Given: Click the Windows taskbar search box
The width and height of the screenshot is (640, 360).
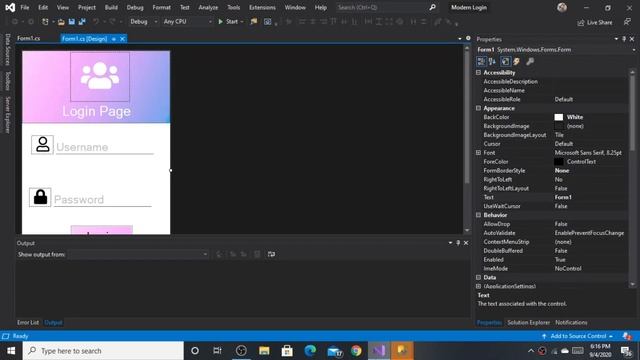Looking at the screenshot, I should (x=103, y=351).
